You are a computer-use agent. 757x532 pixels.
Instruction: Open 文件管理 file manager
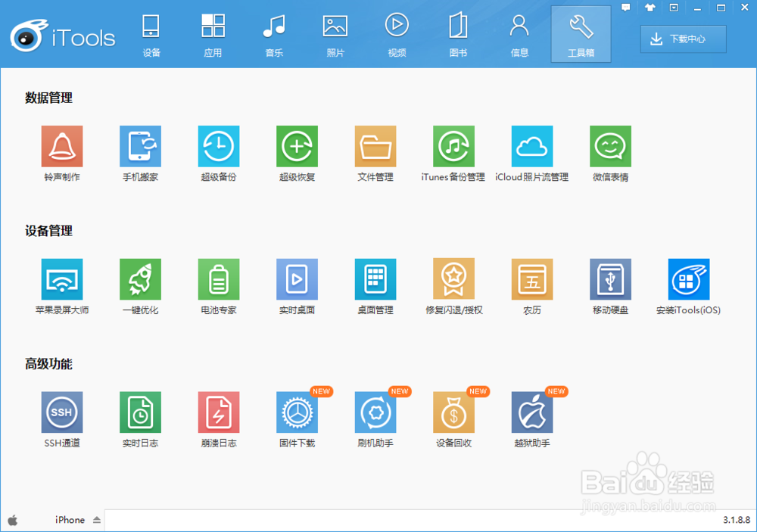[375, 146]
